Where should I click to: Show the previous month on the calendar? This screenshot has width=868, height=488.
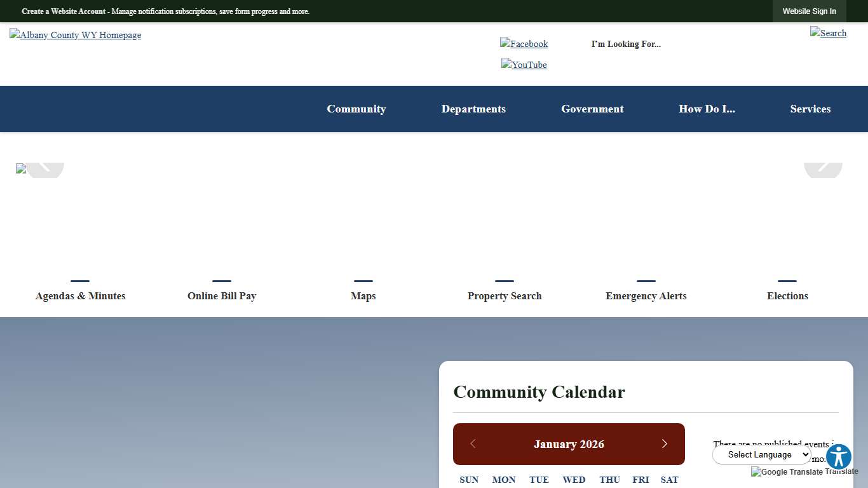tap(473, 444)
